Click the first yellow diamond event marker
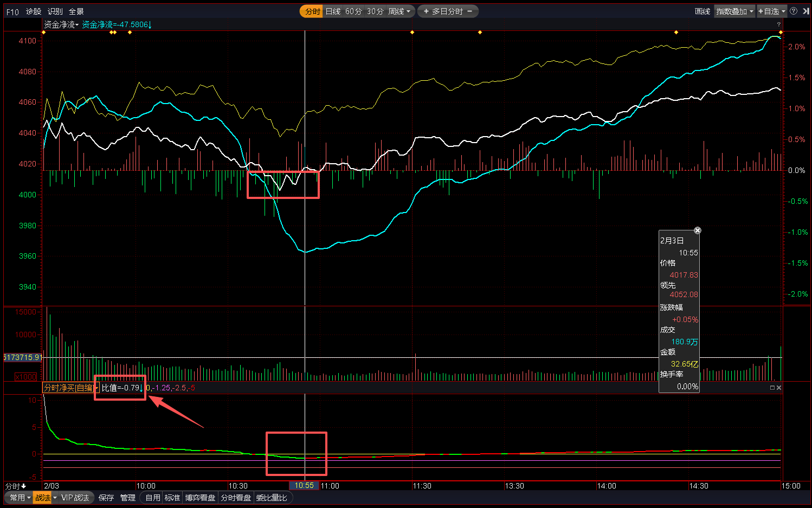The image size is (812, 508). 44,33
